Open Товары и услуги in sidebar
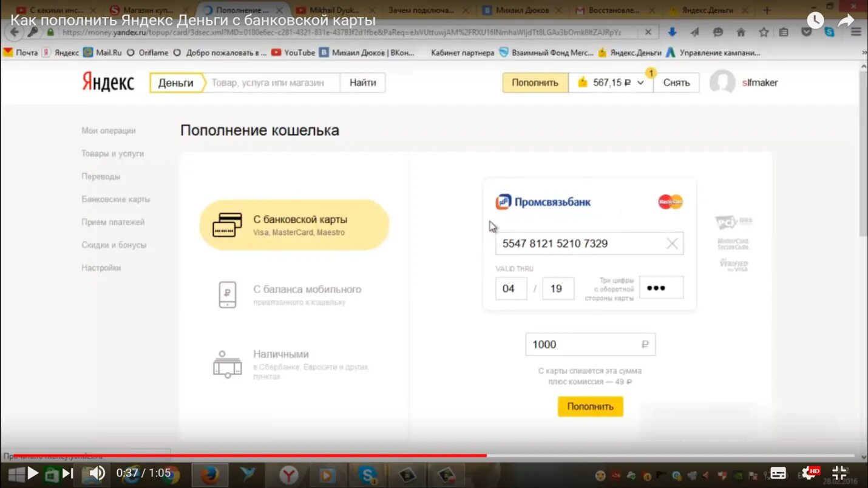868x488 pixels. [113, 154]
